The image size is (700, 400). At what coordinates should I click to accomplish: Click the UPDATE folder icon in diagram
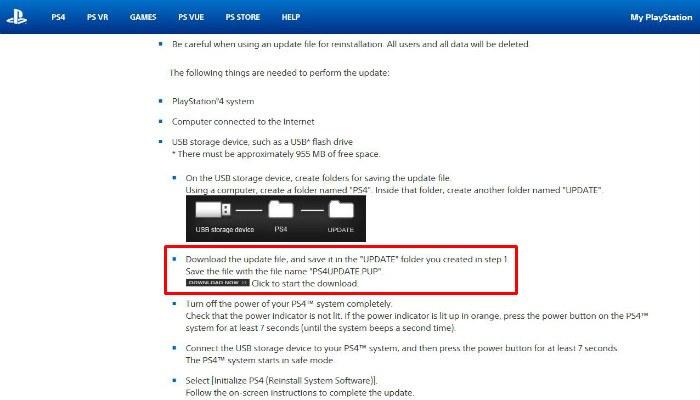tap(342, 211)
